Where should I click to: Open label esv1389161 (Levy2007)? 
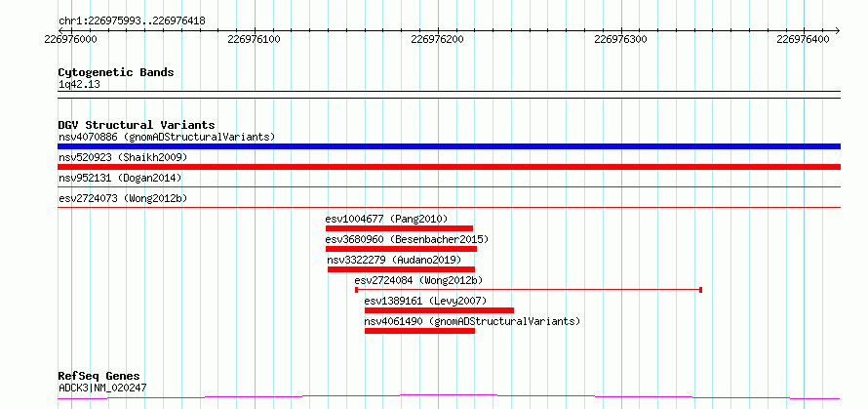click(x=425, y=301)
